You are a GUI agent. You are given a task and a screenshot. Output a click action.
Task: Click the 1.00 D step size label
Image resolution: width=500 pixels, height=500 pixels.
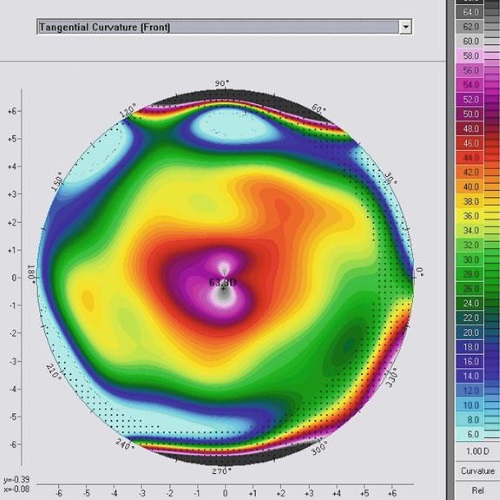(x=477, y=451)
